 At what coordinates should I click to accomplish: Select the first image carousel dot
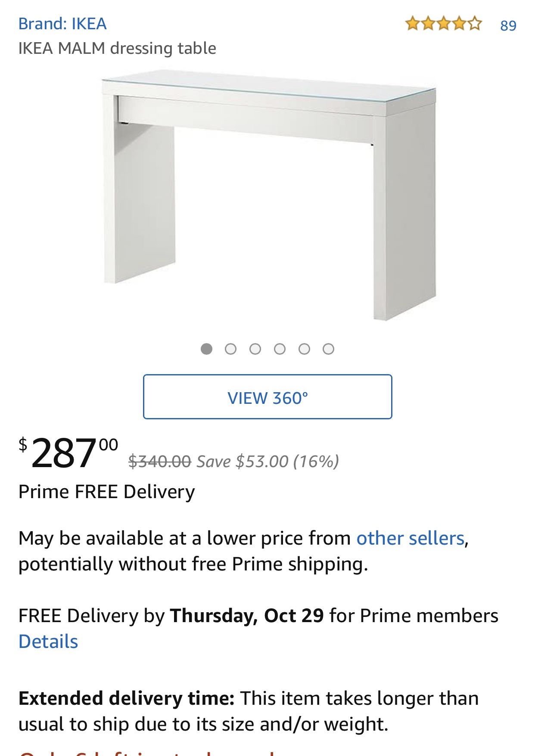pos(206,349)
